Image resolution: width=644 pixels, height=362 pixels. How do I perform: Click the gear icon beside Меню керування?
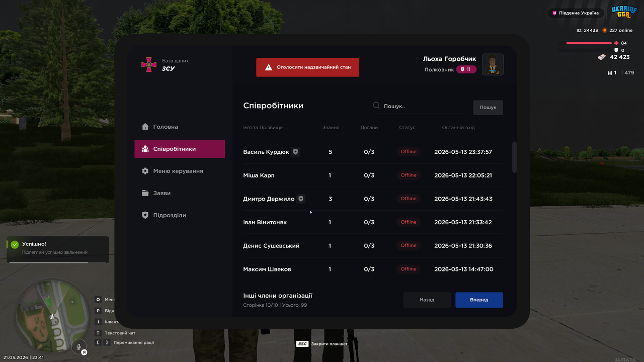tap(145, 171)
